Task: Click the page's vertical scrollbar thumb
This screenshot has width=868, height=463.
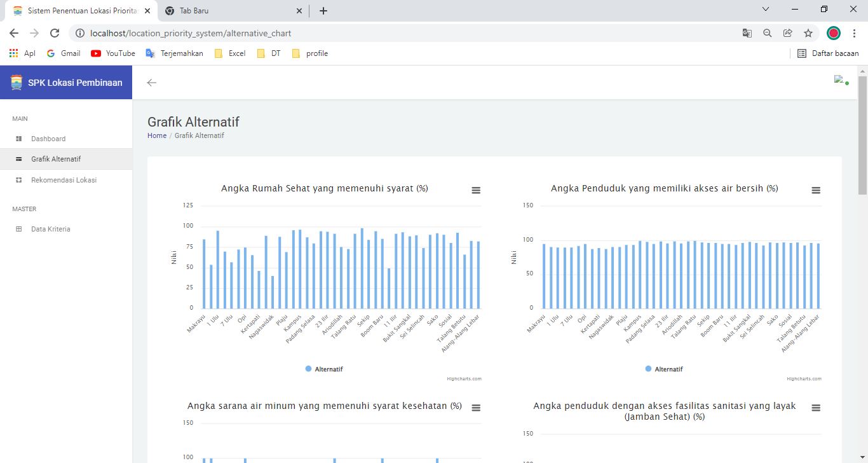Action: [862, 135]
